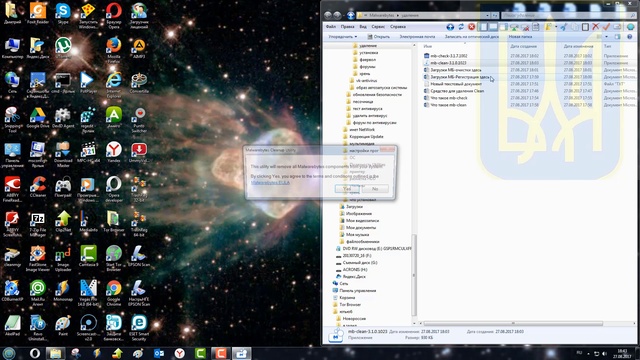Select the mb-clean-3.1.0.1023 file
640x360 pixels.
point(448,63)
